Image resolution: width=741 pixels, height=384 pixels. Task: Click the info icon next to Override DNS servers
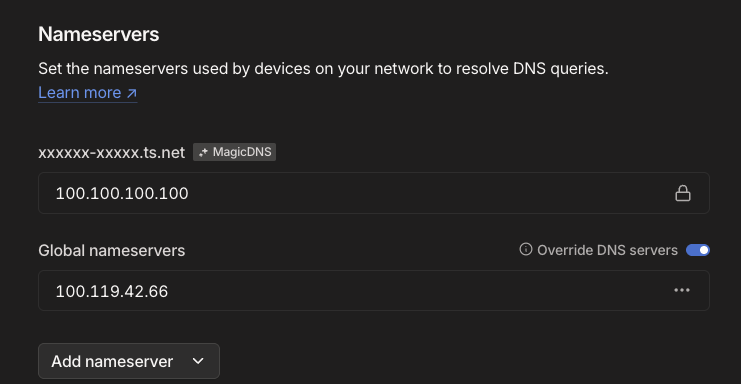point(526,249)
